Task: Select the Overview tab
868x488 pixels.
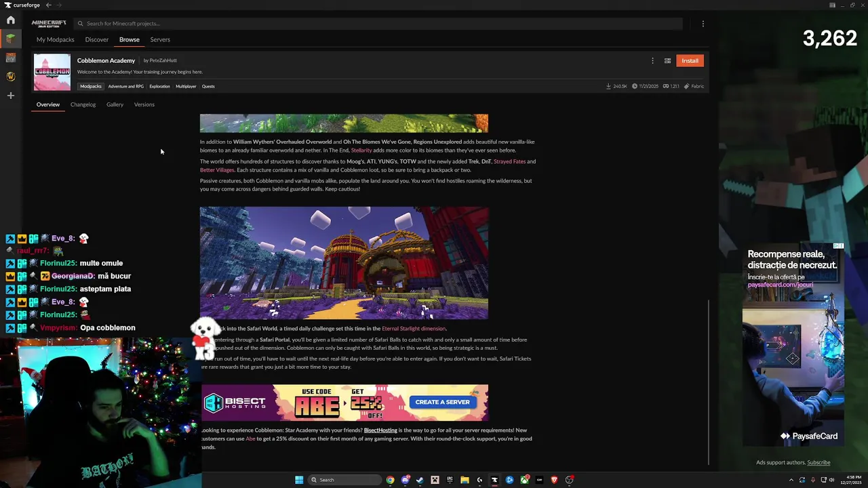Action: (x=48, y=104)
